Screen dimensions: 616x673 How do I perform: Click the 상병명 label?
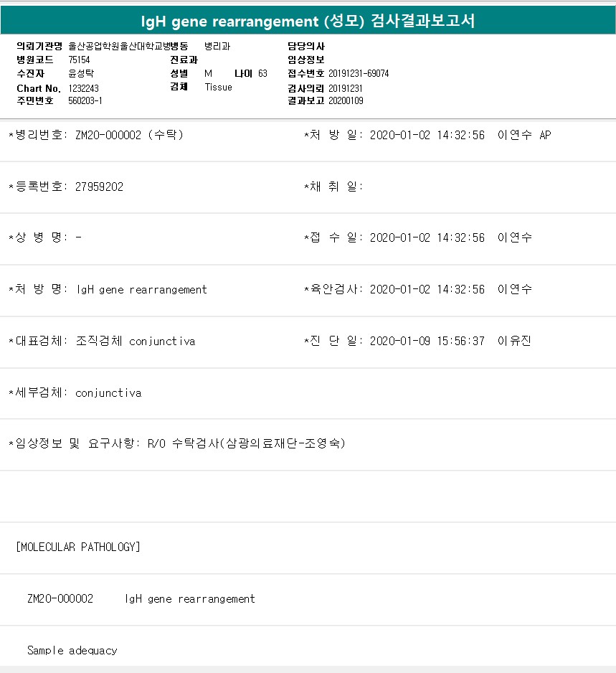point(38,237)
